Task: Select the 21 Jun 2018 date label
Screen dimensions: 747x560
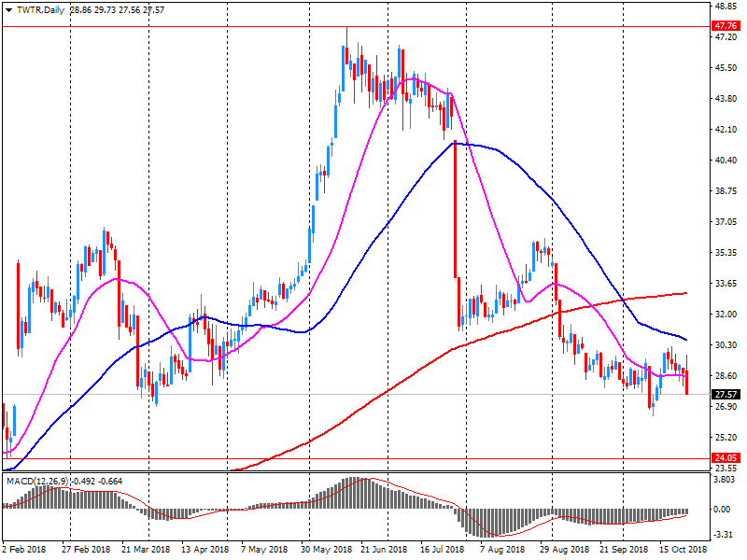Action: pyautogui.click(x=384, y=550)
